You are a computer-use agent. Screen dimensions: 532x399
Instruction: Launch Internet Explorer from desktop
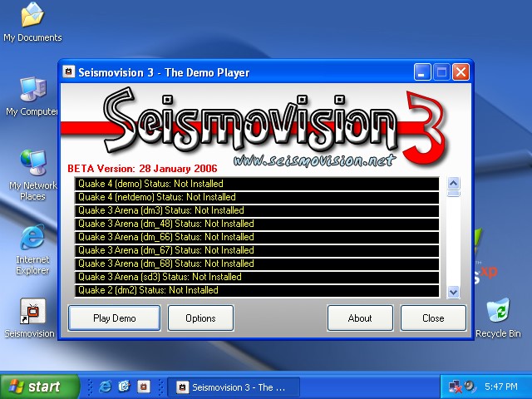coord(32,239)
